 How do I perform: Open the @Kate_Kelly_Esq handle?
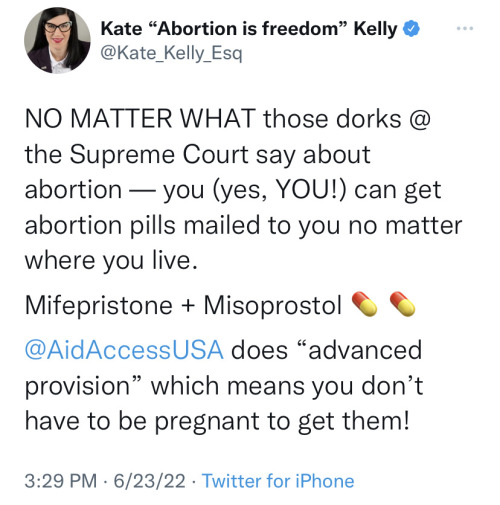[171, 53]
